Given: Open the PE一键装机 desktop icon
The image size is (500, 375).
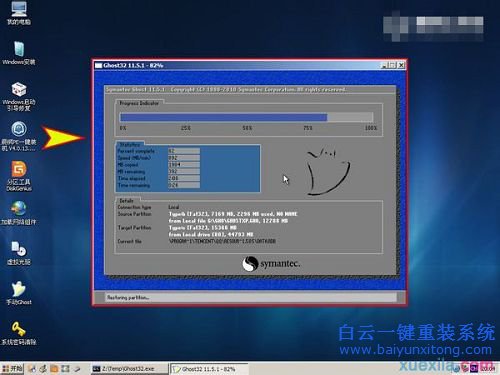Looking at the screenshot, I should (19, 136).
